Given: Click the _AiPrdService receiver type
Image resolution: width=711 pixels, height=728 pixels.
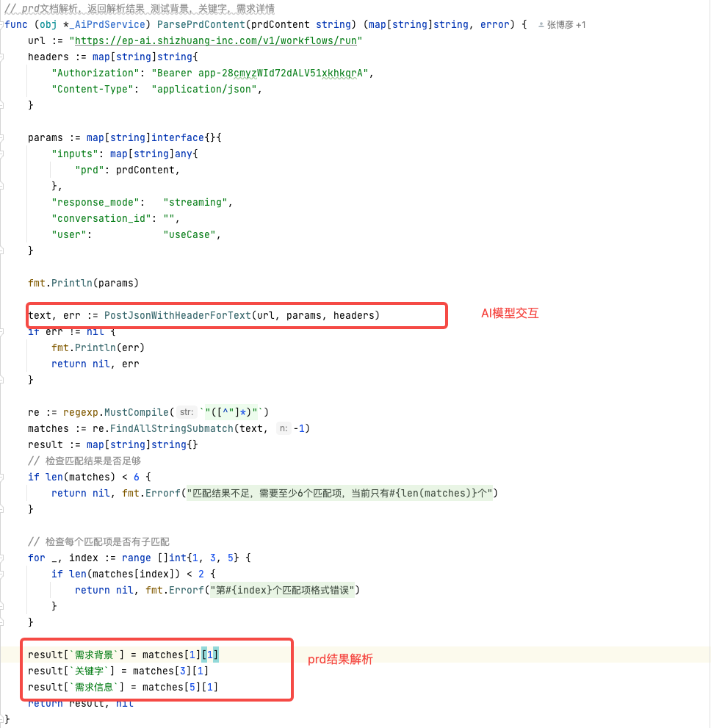Looking at the screenshot, I should tap(107, 24).
